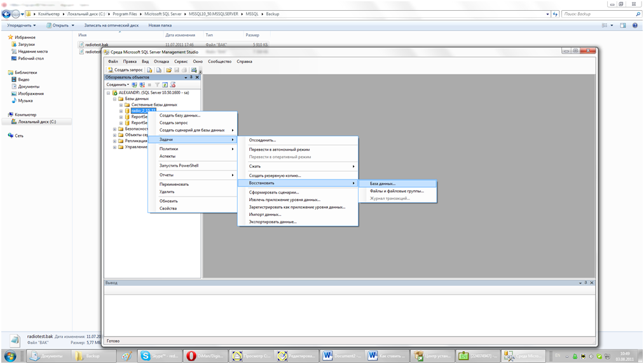Click the activity monitor icon in toolbar
This screenshot has width=644, height=364.
[x=194, y=70]
